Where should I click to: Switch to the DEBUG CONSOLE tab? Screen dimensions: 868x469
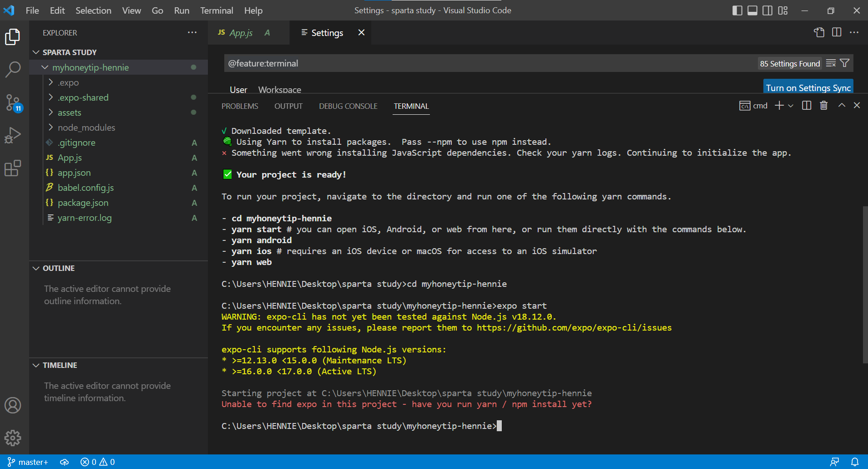(348, 106)
